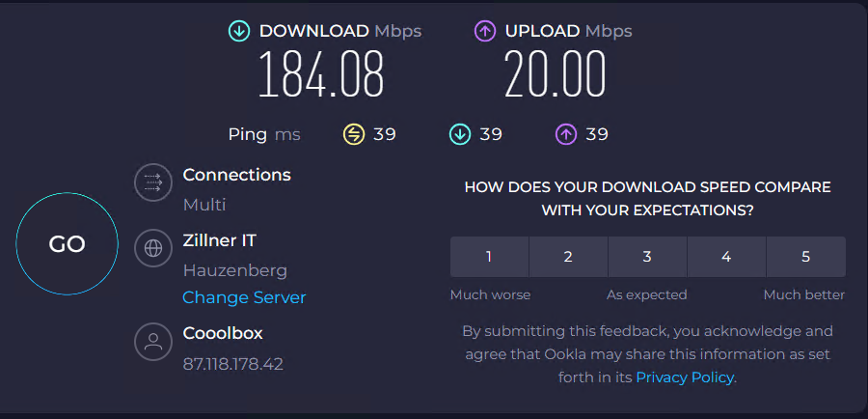Image resolution: width=868 pixels, height=419 pixels.
Task: Click the globe server icon
Action: pos(152,247)
